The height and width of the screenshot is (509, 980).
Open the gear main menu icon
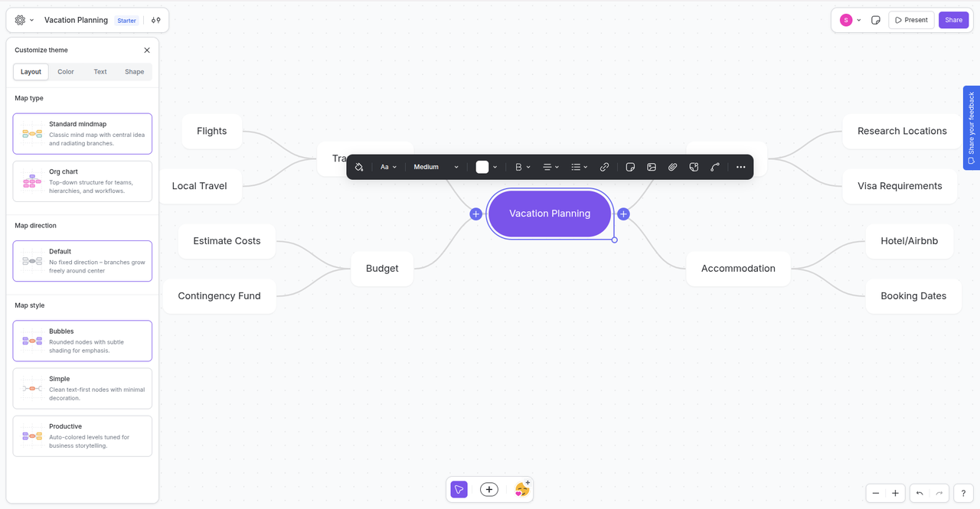tap(20, 20)
